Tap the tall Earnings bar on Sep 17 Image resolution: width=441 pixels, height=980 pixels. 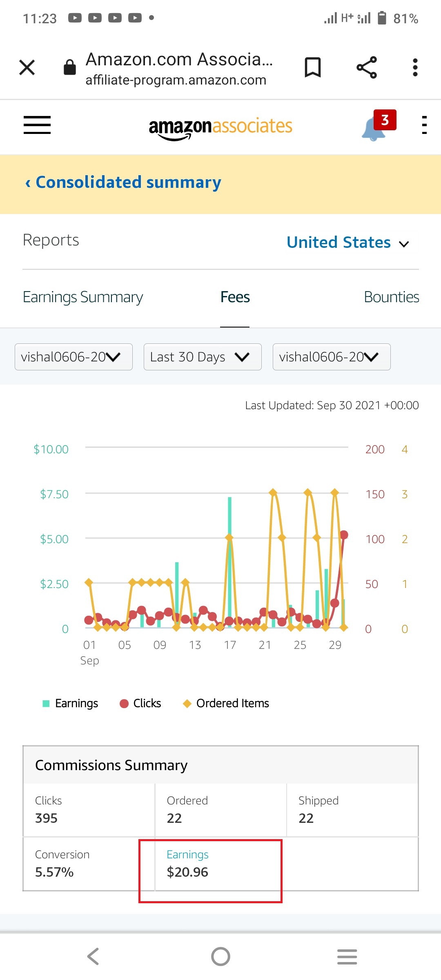[x=230, y=562]
